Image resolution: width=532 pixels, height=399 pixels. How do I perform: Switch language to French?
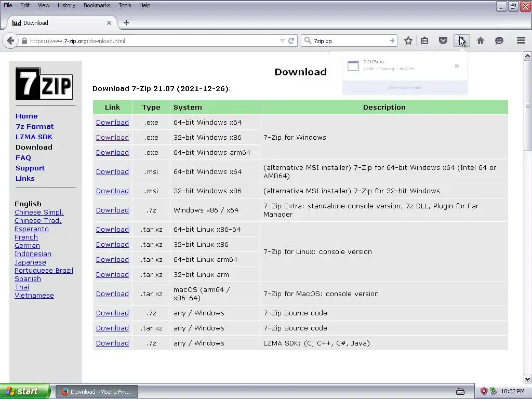pyautogui.click(x=26, y=237)
